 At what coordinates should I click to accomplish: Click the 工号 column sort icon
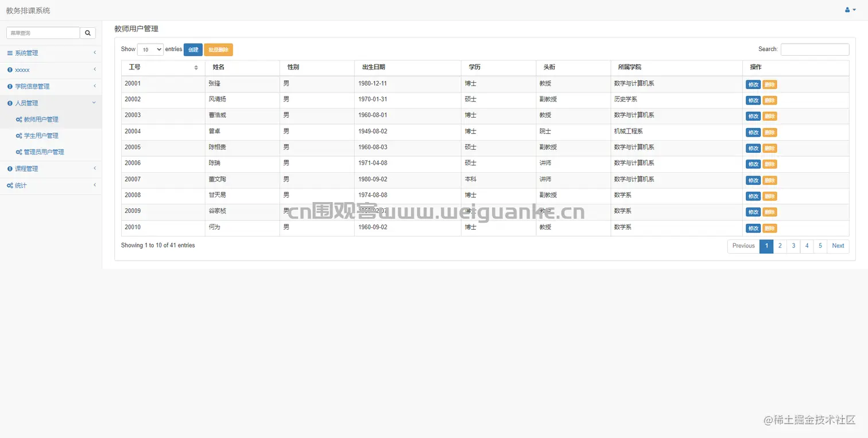pos(196,68)
